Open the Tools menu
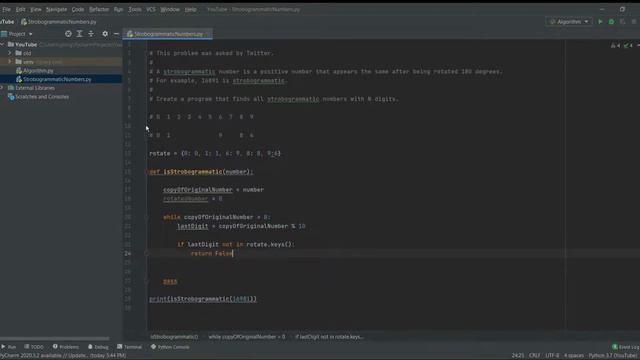Screen dimensions: 640x360 coord(135,9)
